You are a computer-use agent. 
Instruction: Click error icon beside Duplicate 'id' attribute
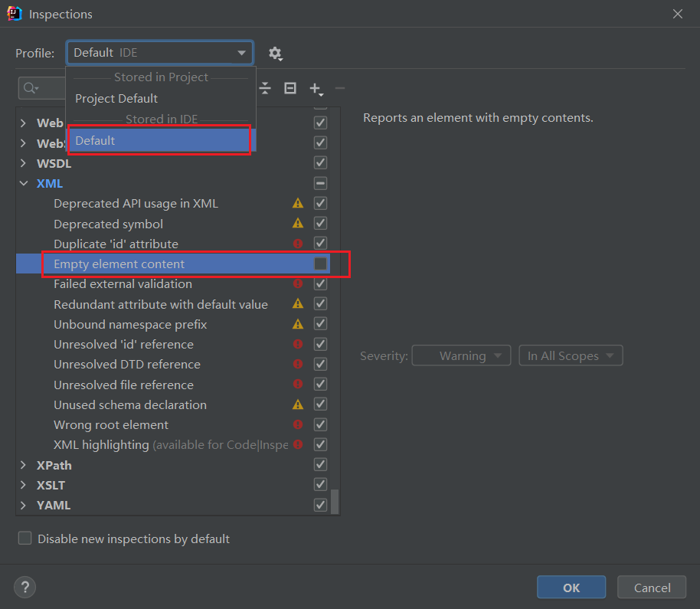coord(298,244)
